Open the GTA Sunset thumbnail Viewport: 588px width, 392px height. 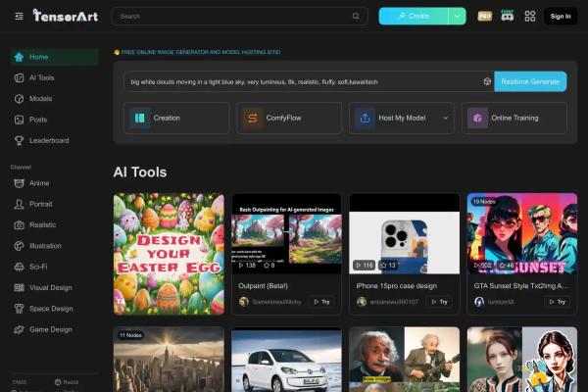522,233
